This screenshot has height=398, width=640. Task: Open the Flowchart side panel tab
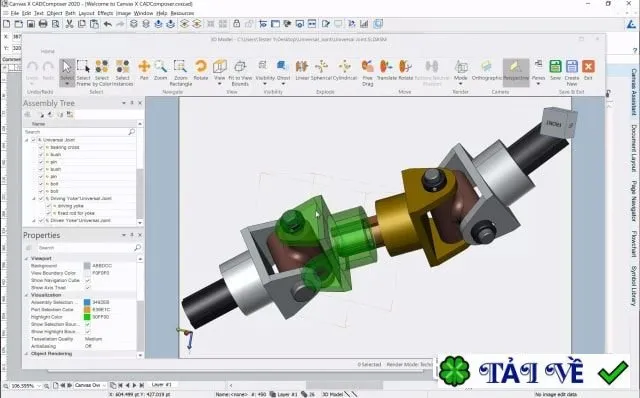[633, 244]
